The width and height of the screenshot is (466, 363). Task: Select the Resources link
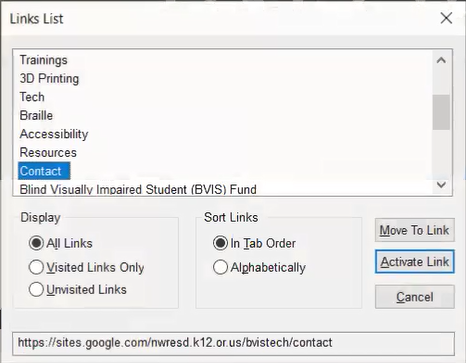click(48, 153)
